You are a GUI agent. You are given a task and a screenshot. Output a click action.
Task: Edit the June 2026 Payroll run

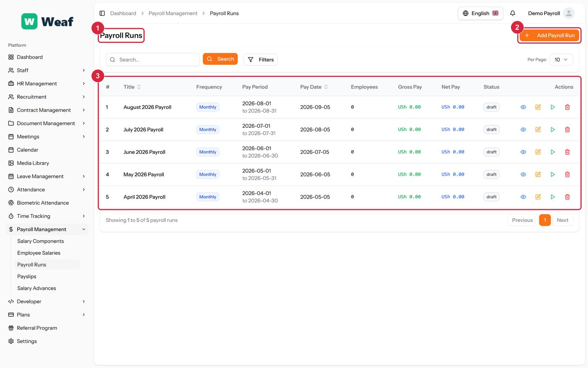(x=538, y=152)
